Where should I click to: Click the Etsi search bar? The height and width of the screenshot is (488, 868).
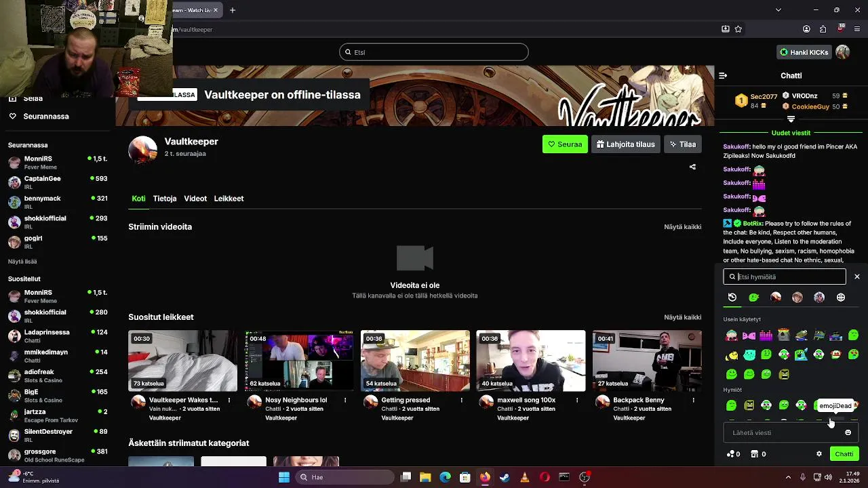tap(434, 52)
